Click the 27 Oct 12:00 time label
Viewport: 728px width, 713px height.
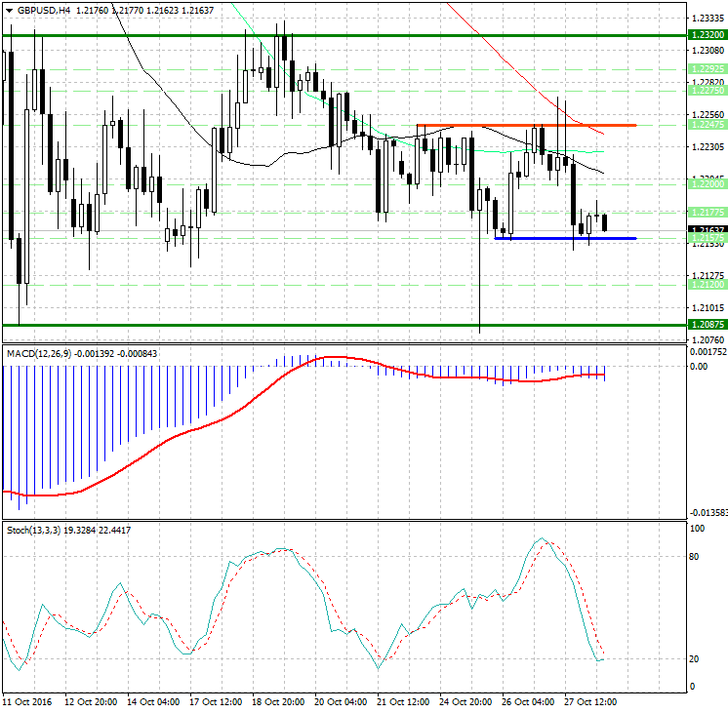point(590,701)
